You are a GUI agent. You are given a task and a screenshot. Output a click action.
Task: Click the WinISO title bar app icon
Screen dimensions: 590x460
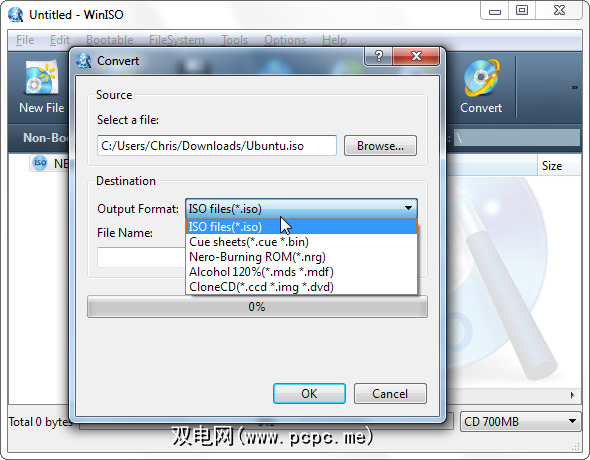pyautogui.click(x=15, y=15)
